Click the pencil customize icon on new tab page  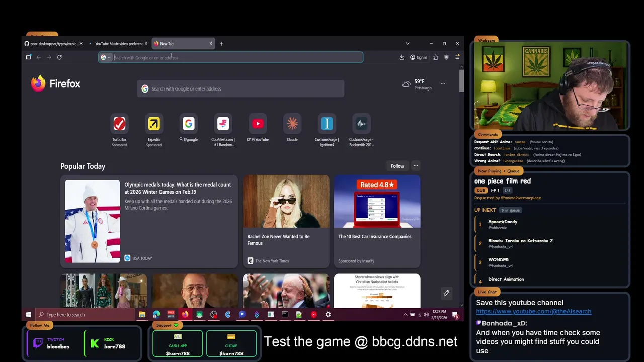[446, 293]
